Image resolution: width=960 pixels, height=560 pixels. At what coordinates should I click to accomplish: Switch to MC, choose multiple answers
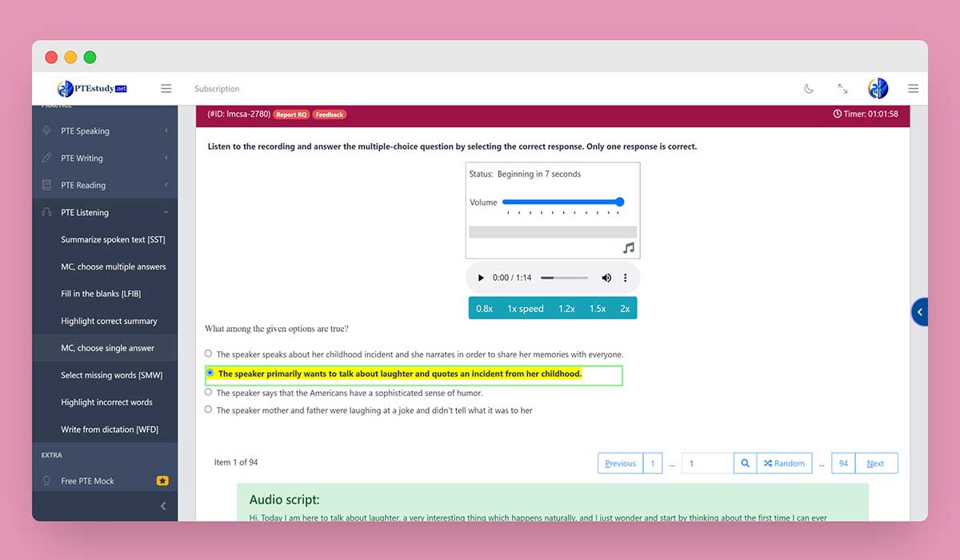point(112,266)
